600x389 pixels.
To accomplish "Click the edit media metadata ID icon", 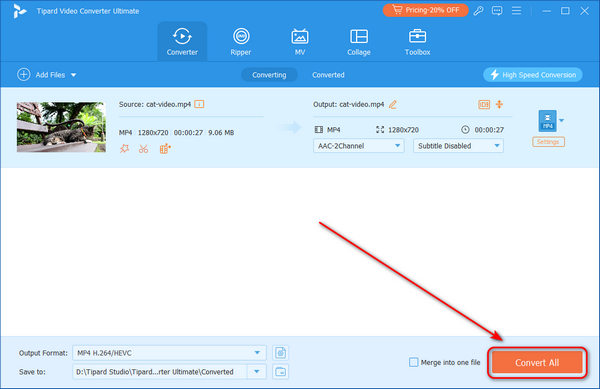I will [484, 104].
